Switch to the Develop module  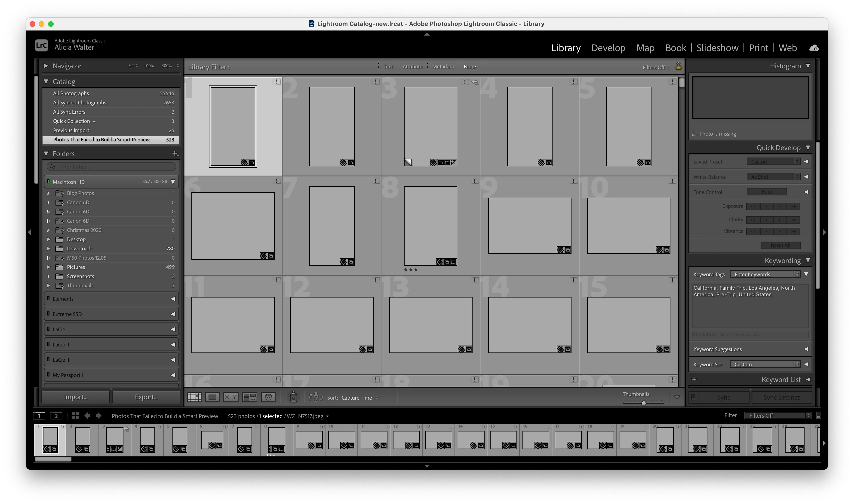[608, 48]
